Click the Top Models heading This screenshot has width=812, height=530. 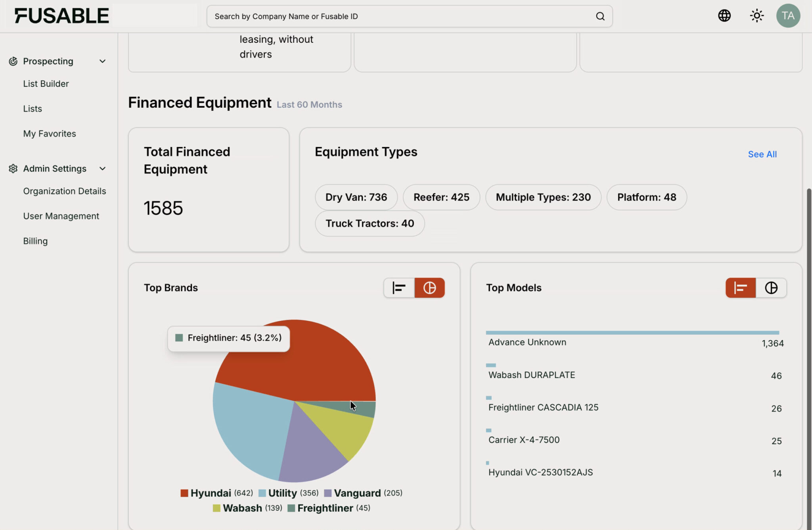[514, 288]
